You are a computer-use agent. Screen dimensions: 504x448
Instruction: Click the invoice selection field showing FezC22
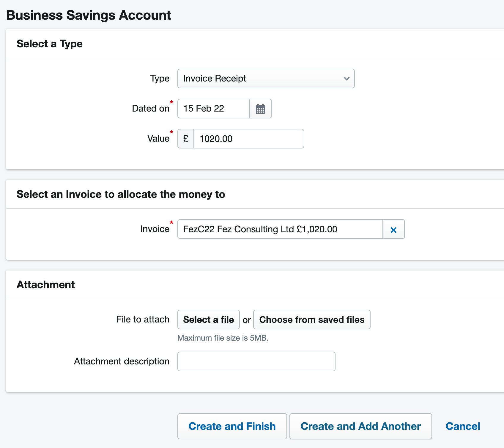pyautogui.click(x=280, y=229)
